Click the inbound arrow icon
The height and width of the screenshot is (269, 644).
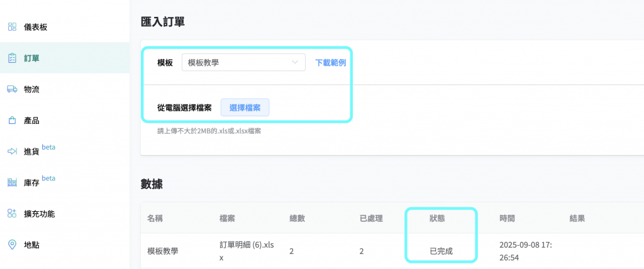(x=12, y=151)
